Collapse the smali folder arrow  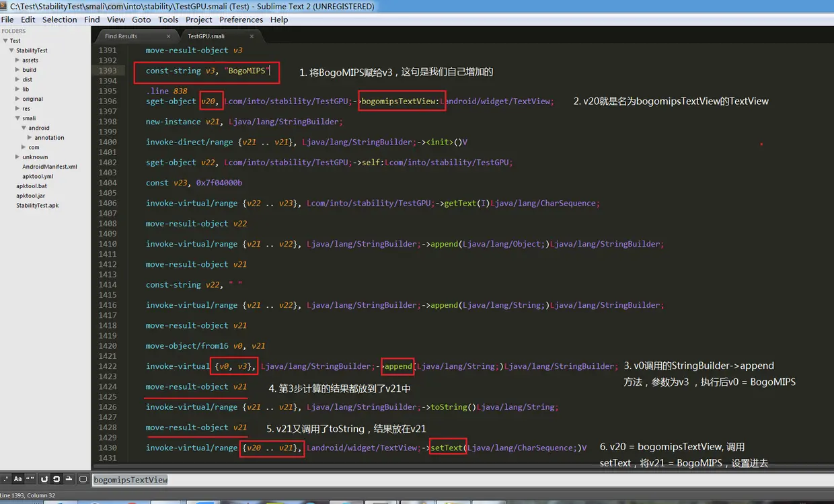pyautogui.click(x=17, y=118)
